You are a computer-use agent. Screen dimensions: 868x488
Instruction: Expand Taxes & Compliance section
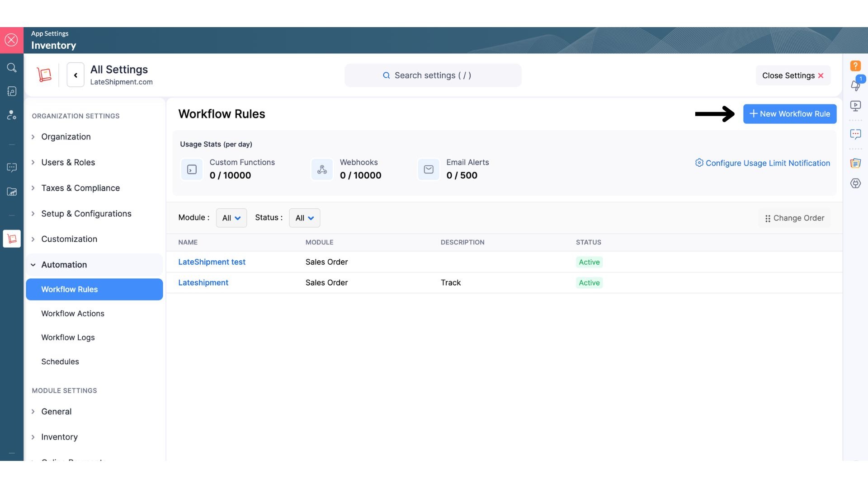coord(80,188)
